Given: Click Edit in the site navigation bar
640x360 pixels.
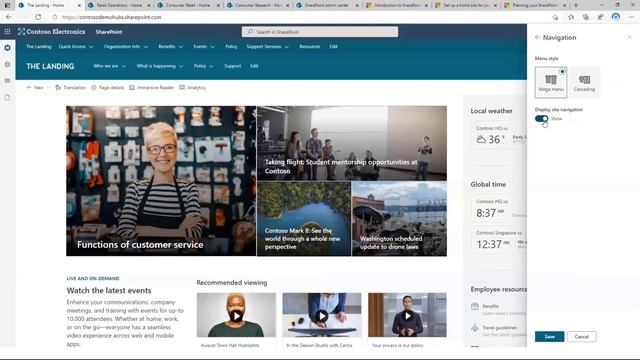Looking at the screenshot, I should pos(254,66).
